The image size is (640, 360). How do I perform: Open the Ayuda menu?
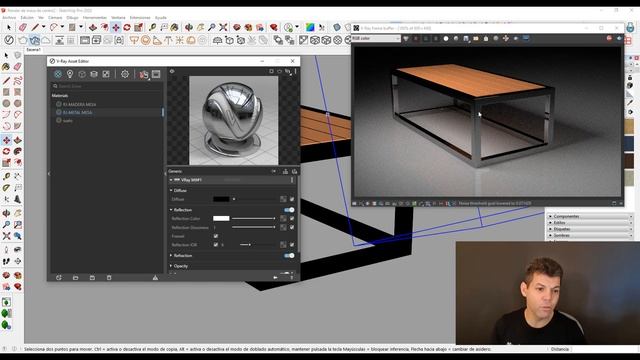point(161,18)
